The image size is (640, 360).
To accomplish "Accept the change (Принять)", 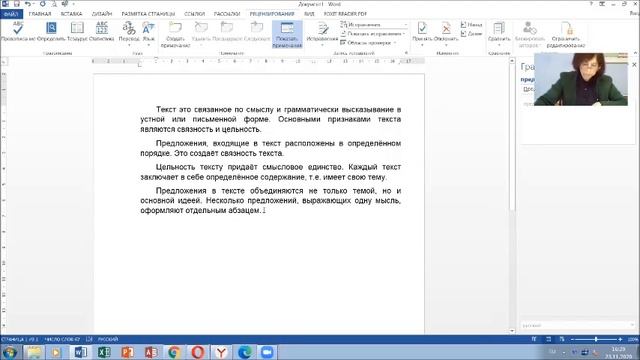I will tap(422, 33).
